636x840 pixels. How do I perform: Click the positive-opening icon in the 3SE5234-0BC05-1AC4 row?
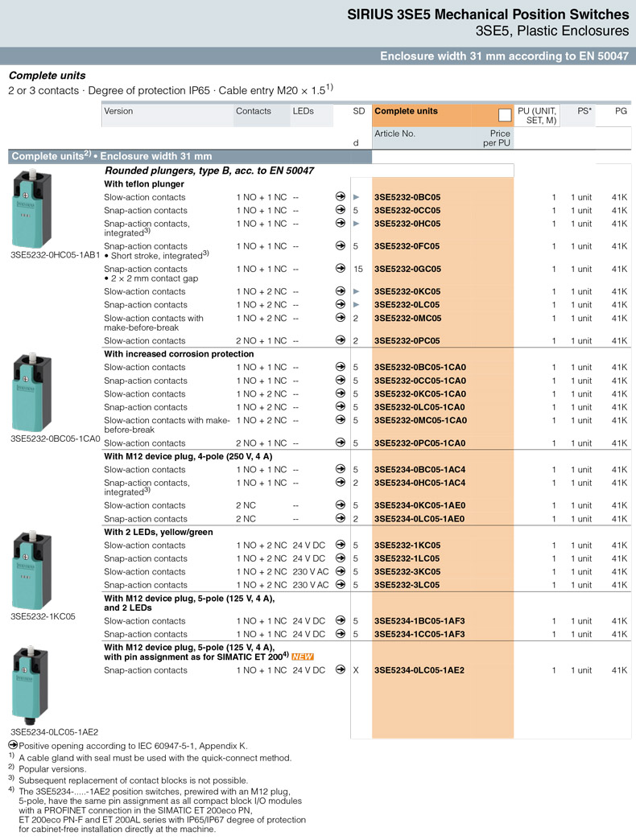[x=341, y=470]
